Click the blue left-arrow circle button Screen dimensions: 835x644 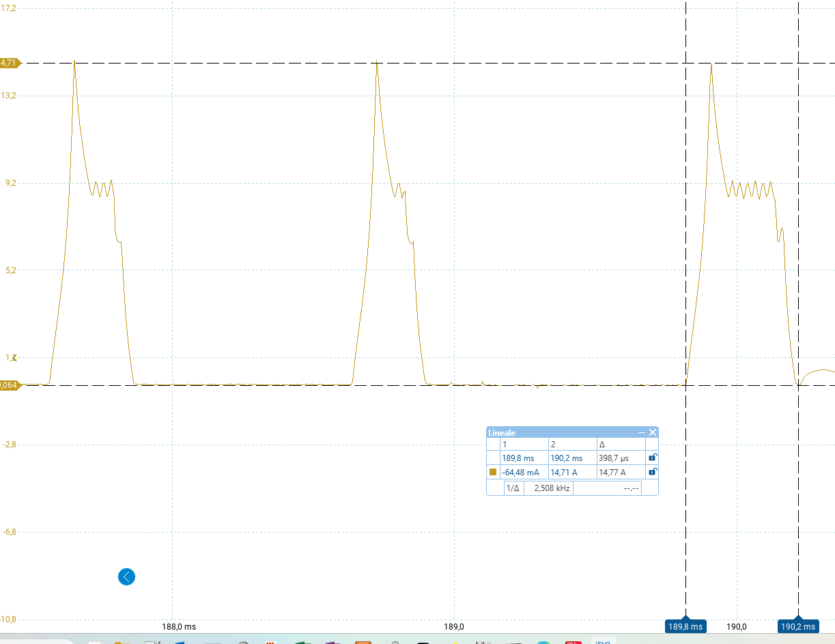126,577
